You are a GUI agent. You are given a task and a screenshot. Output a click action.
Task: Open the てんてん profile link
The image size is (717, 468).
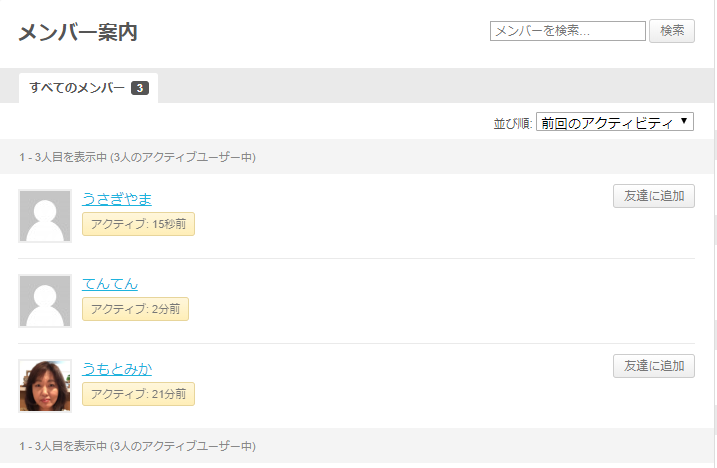pos(110,284)
